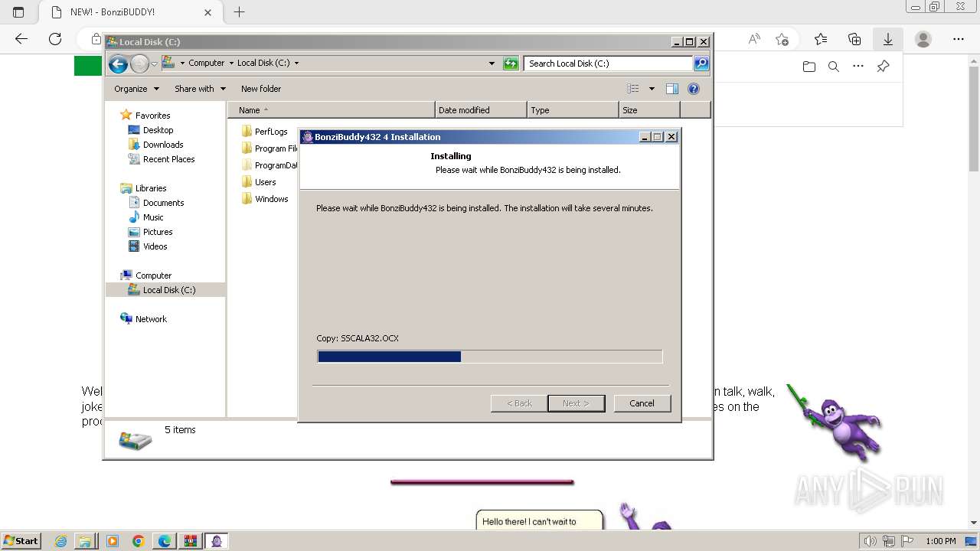This screenshot has height=551, width=980.
Task: Expand address bar history dropdown
Action: point(492,64)
